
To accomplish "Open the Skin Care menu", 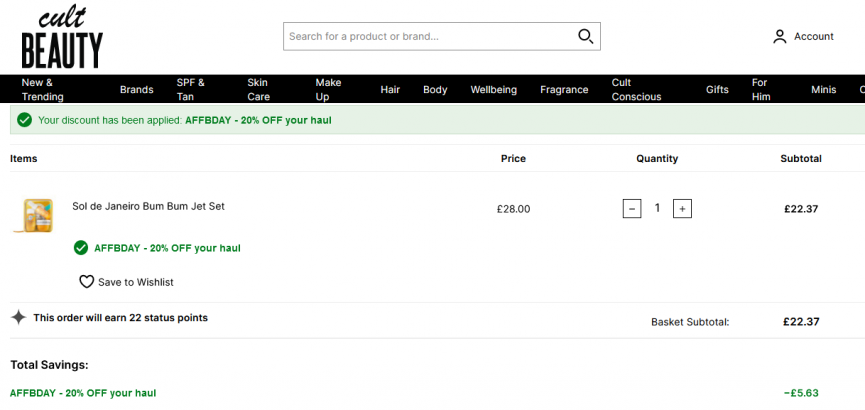I will point(259,89).
